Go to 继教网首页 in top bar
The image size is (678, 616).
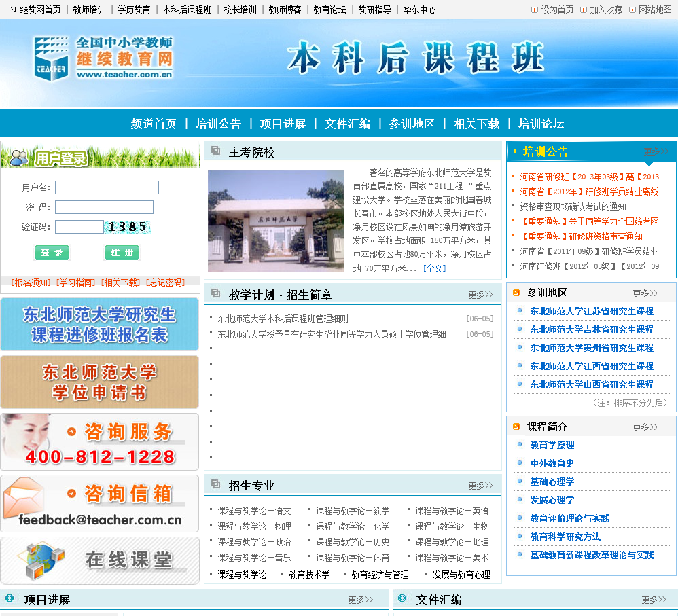40,10
